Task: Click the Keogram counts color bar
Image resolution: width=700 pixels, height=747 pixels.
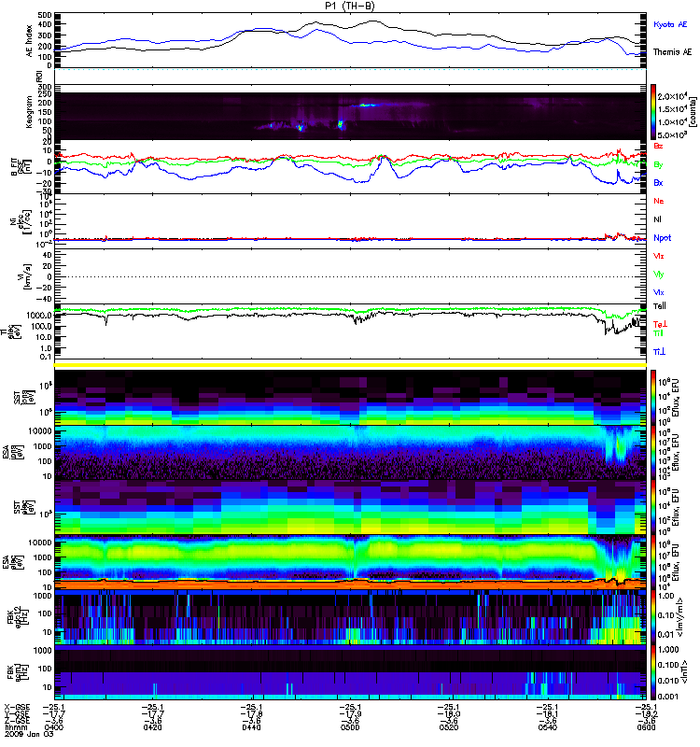Action: 653,112
